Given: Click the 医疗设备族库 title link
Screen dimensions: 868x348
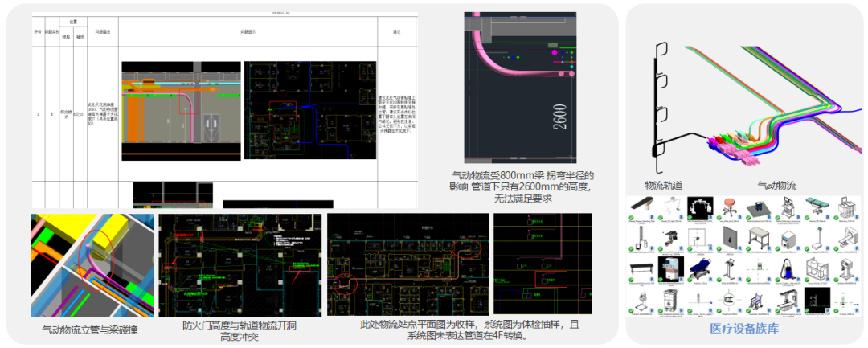Looking at the screenshot, I should (x=743, y=329).
